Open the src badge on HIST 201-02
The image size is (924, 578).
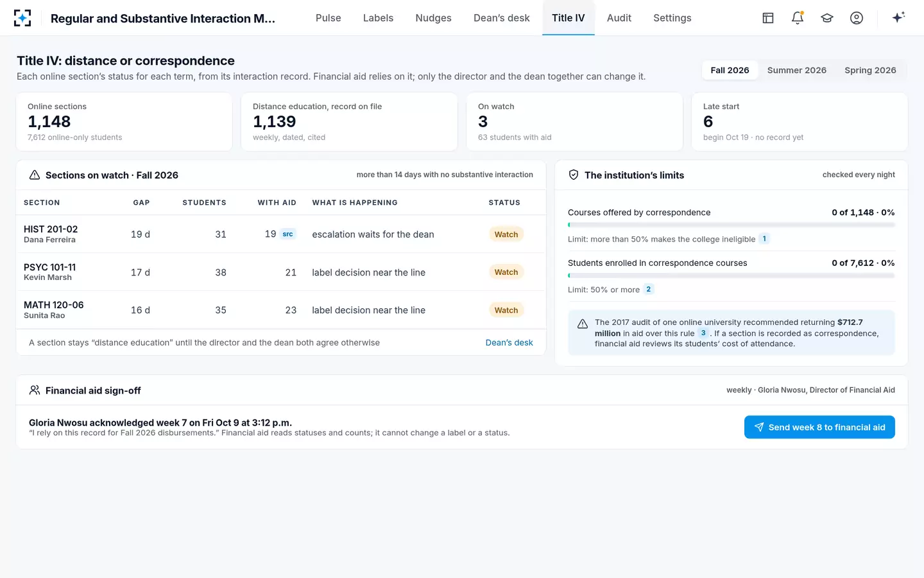[287, 234]
